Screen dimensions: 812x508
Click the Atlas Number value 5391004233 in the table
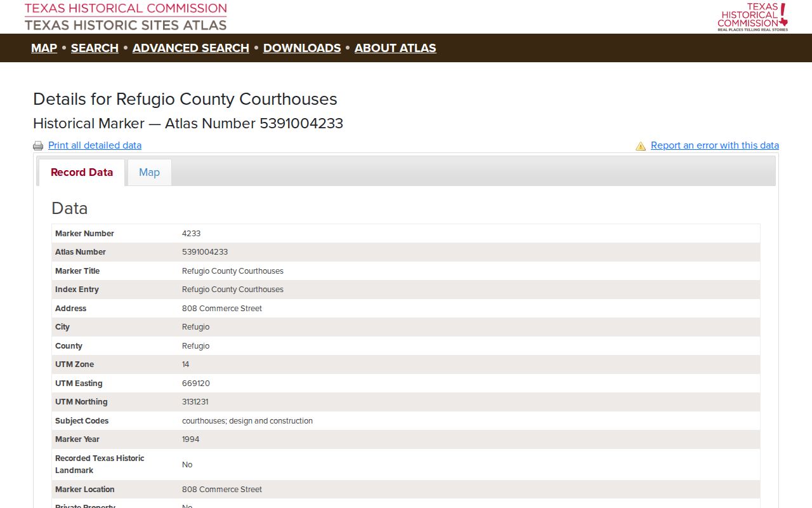[205, 252]
